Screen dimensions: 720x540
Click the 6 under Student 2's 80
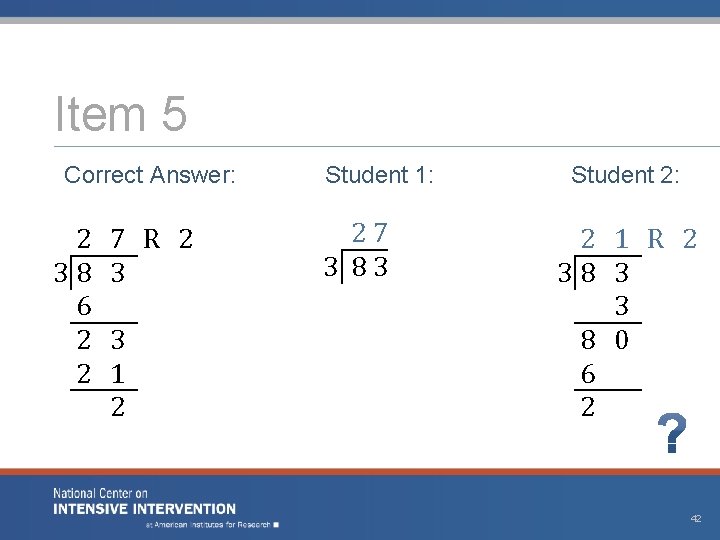(x=588, y=374)
